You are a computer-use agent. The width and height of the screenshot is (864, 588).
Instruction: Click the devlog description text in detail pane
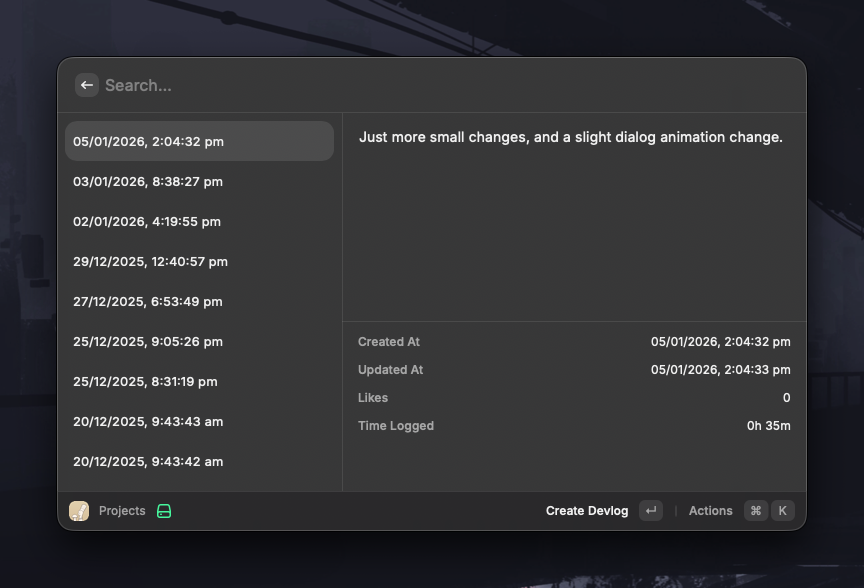pyautogui.click(x=570, y=137)
